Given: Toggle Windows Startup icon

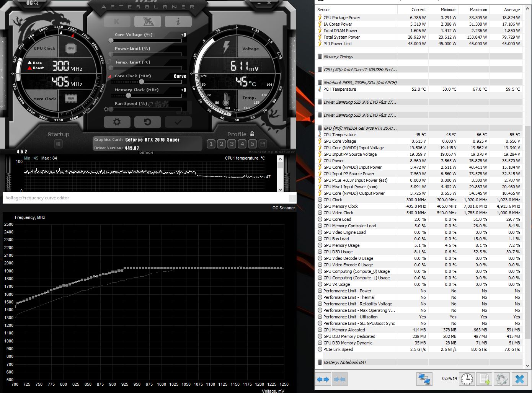Looking at the screenshot, I should coord(58,144).
